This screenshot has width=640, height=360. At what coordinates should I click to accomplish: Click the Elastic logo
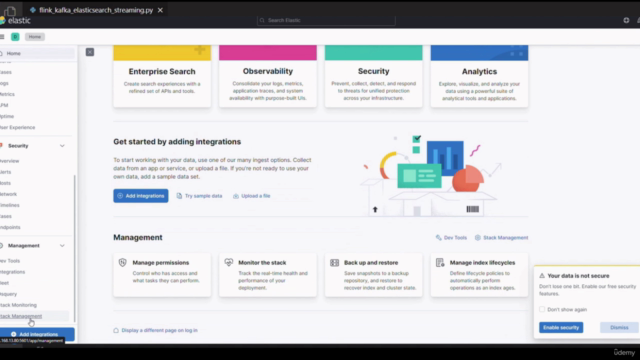(16, 20)
